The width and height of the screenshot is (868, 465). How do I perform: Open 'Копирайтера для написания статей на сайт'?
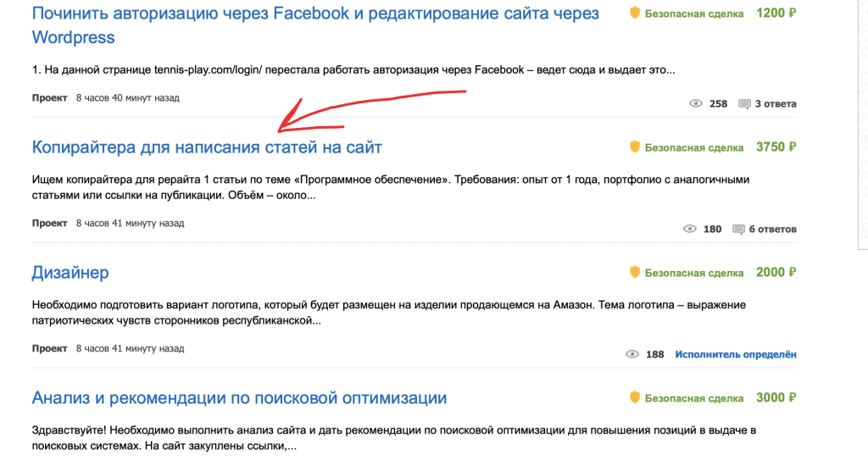click(207, 147)
